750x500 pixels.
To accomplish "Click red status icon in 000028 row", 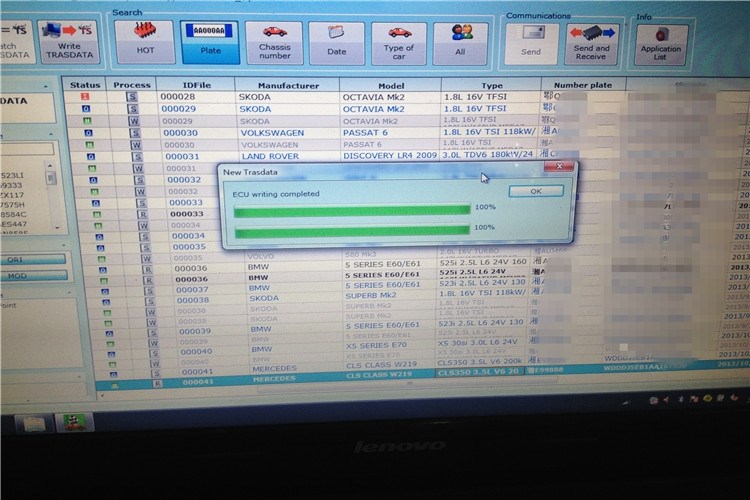I will [x=85, y=97].
